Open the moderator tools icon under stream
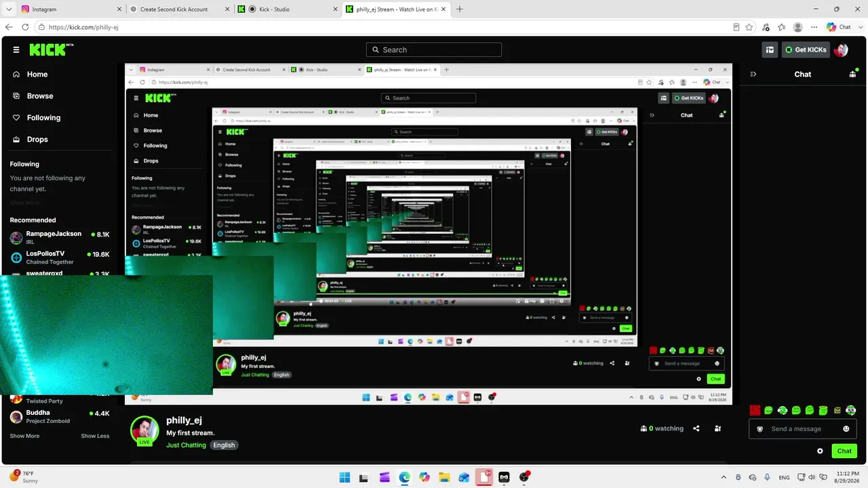 click(718, 428)
